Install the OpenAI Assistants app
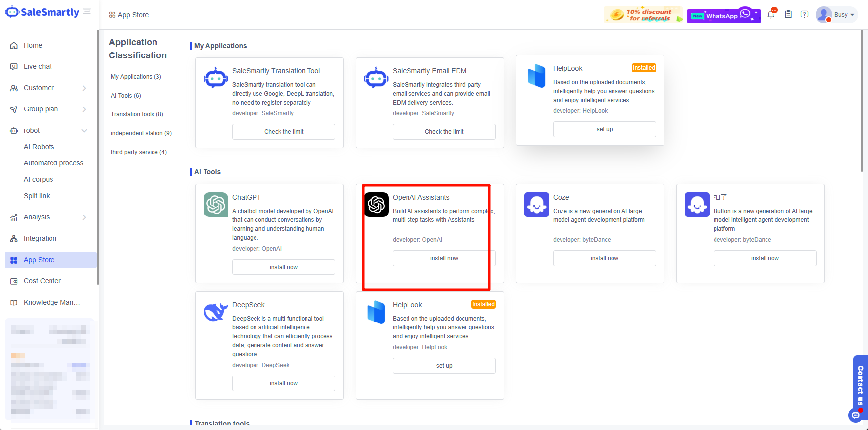Screen dimensions: 868x430 (444, 258)
